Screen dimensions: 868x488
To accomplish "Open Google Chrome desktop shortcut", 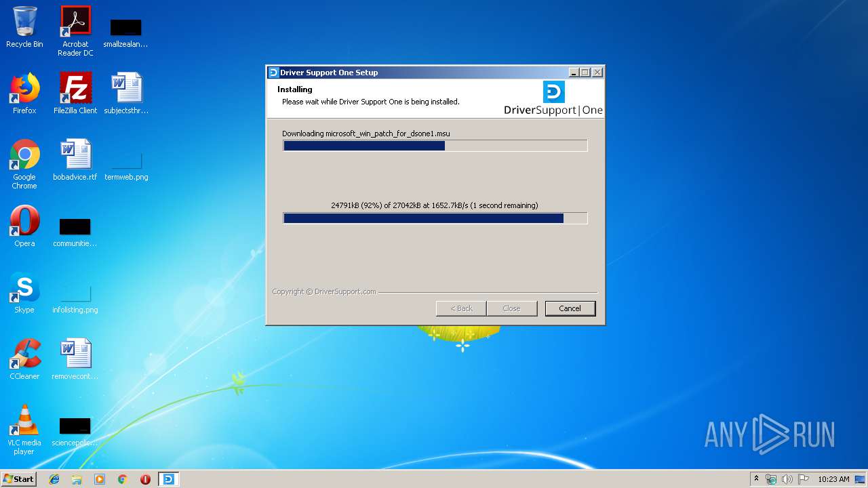I will point(24,164).
